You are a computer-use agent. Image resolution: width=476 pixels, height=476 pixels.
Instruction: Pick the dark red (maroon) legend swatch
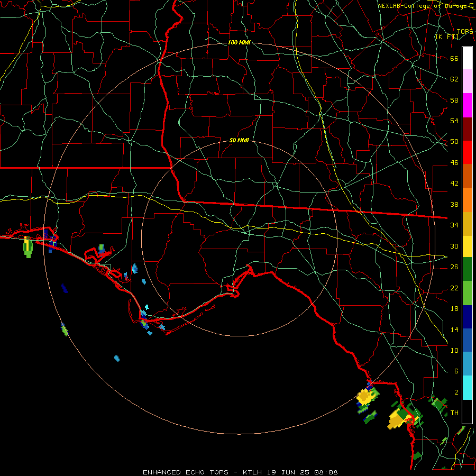pos(467,129)
